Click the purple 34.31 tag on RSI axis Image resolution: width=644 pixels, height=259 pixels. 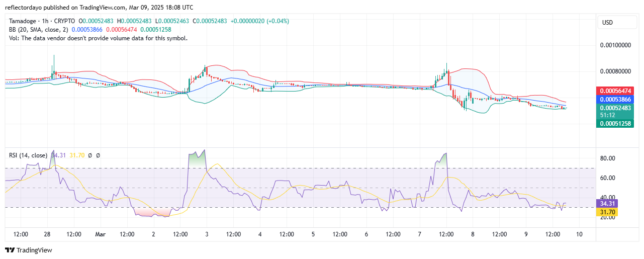coord(608,204)
